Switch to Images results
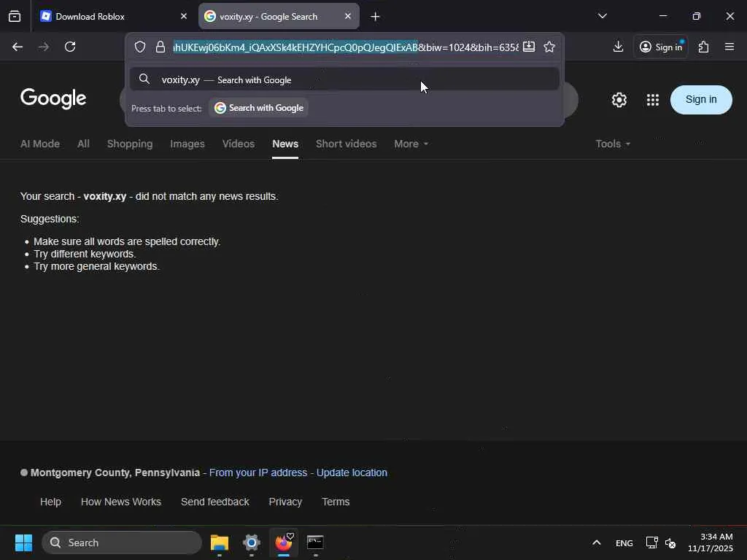The image size is (747, 560). 187,144
